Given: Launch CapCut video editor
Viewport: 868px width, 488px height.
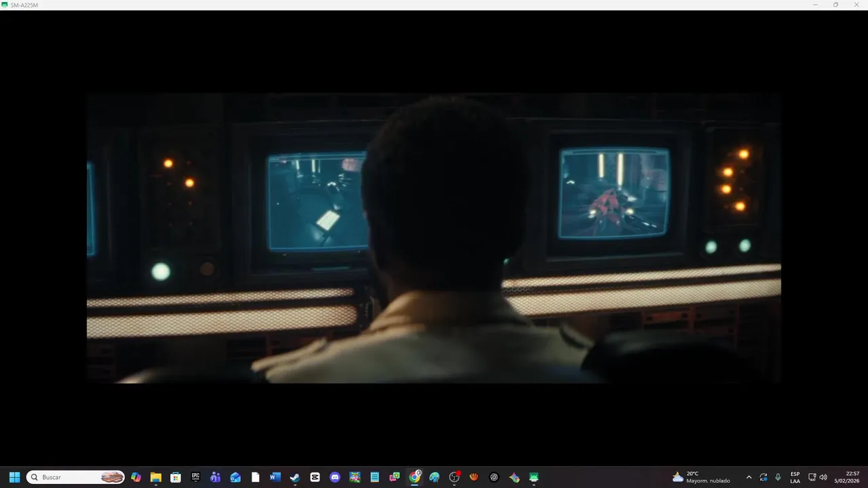Looking at the screenshot, I should coord(315,477).
